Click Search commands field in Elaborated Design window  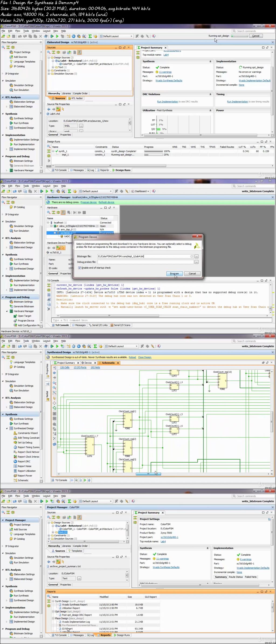point(253,31)
